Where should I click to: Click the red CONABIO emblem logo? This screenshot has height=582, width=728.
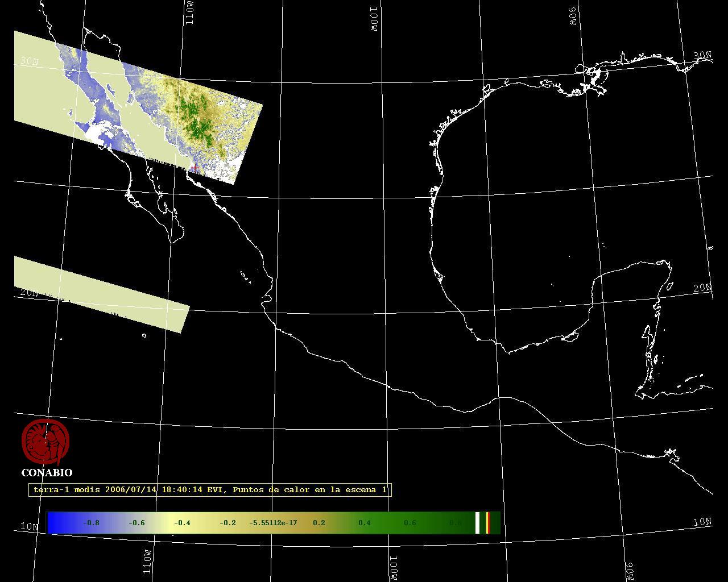coord(45,442)
